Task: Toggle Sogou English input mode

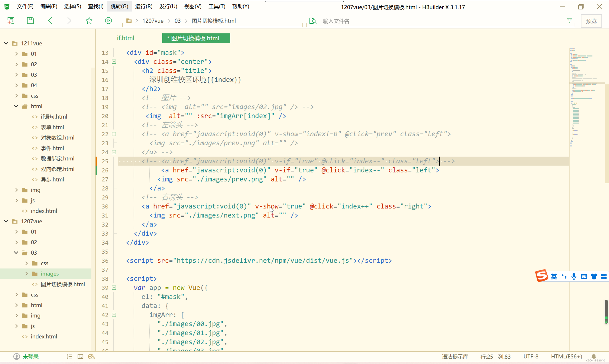Action: 554,276
